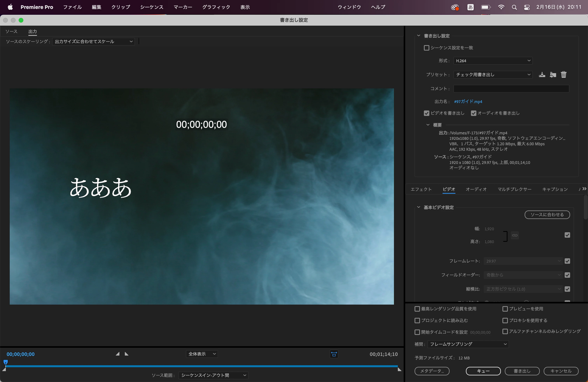The image size is (588, 382).
Task: Click the delete preset trash icon
Action: [x=563, y=75]
